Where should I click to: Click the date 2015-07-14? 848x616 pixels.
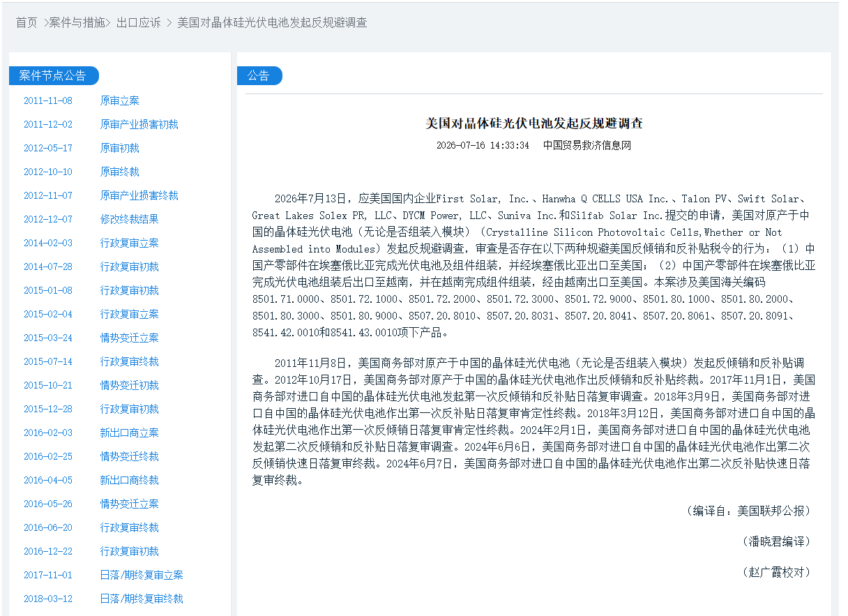click(x=48, y=361)
